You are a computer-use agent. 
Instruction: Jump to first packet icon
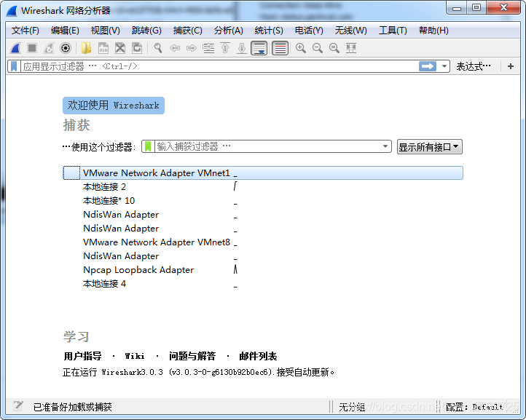click(225, 48)
